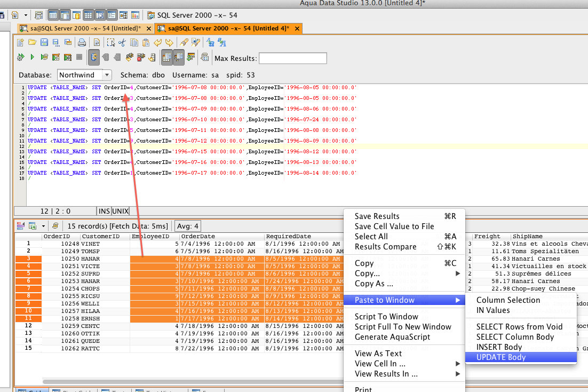Viewport: 588px width, 392px height.
Task: Expand the Copy... submenu arrow
Action: pos(457,273)
